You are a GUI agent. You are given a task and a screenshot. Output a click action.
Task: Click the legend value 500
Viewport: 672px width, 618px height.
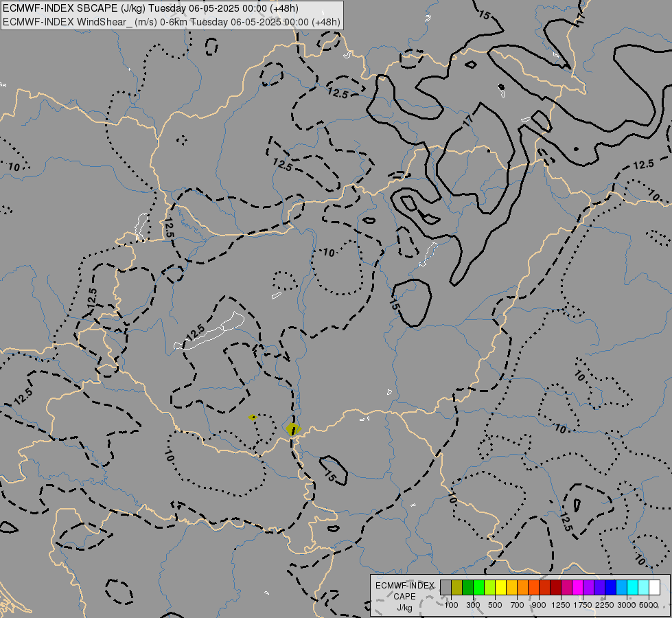tap(495, 605)
